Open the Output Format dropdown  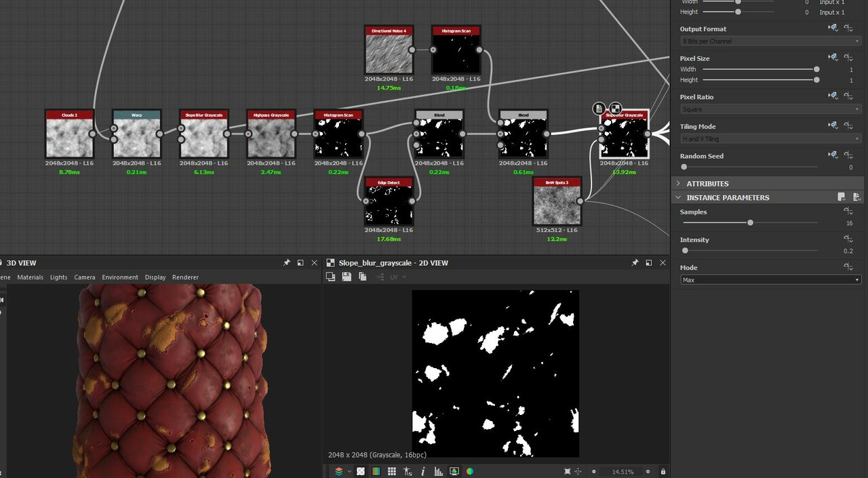click(x=771, y=41)
